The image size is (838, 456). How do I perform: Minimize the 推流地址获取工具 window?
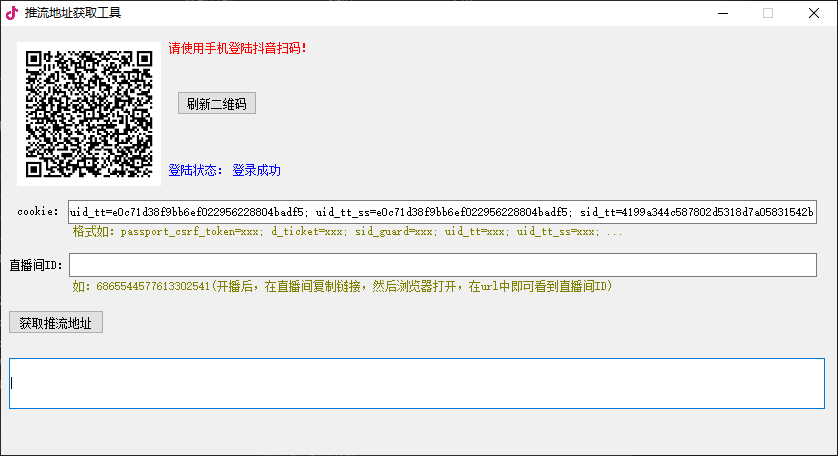(722, 13)
